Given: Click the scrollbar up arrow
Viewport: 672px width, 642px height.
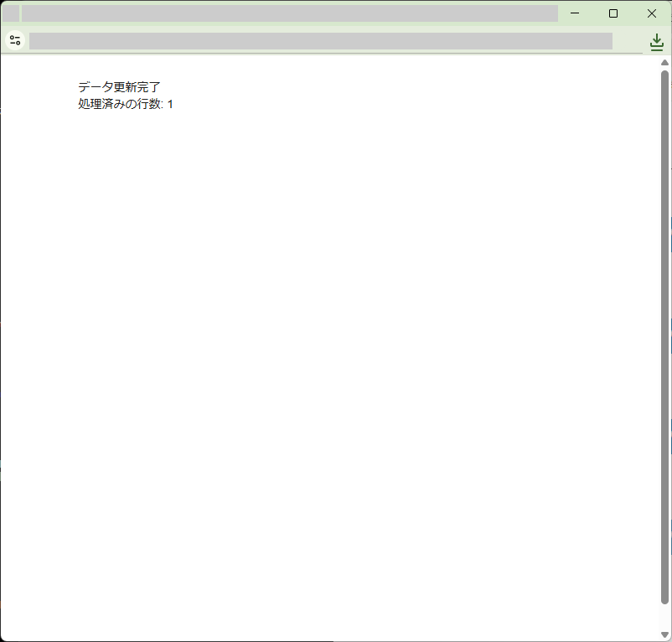Looking at the screenshot, I should point(665,63).
